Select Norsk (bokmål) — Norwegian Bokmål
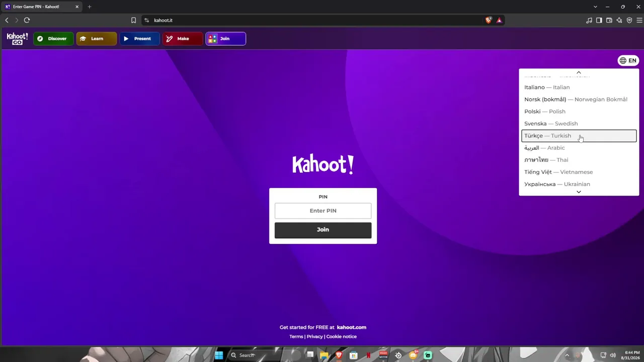Image resolution: width=644 pixels, height=362 pixels. coord(579,100)
